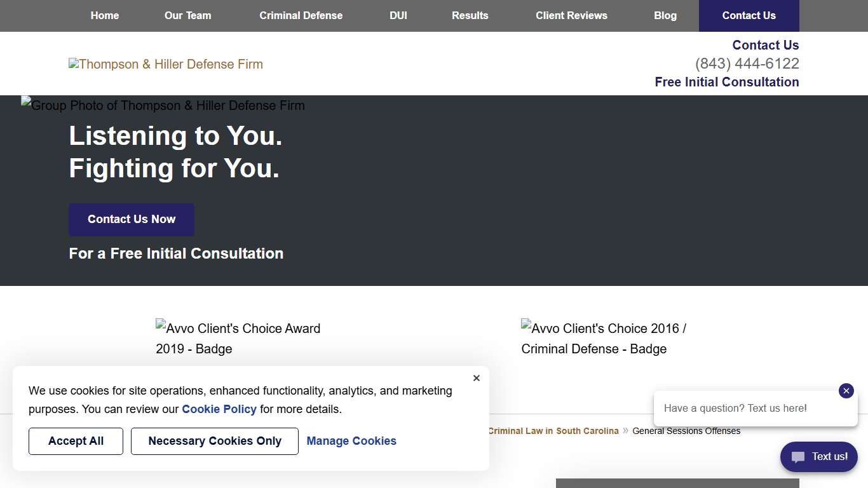This screenshot has width=868, height=488.
Task: Open the Avvo Client's Choice 2019 badge
Action: [x=238, y=339]
